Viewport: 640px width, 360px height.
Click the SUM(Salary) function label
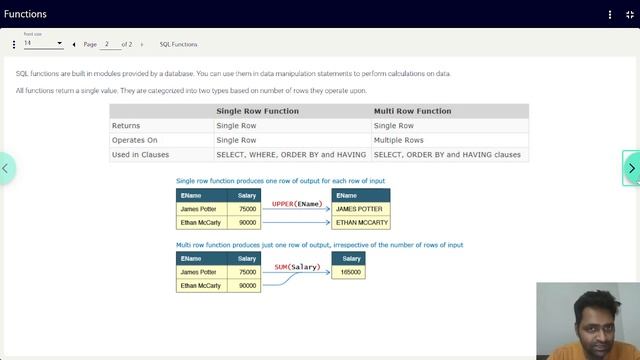tap(297, 267)
